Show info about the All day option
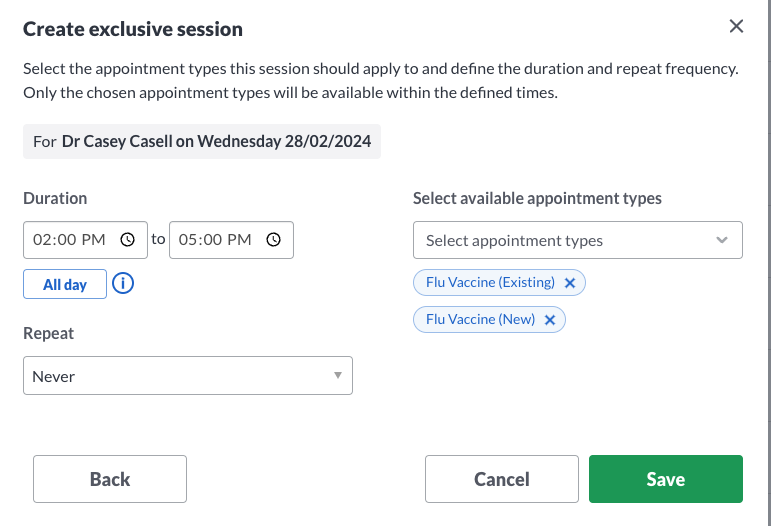771x526 pixels. point(123,284)
